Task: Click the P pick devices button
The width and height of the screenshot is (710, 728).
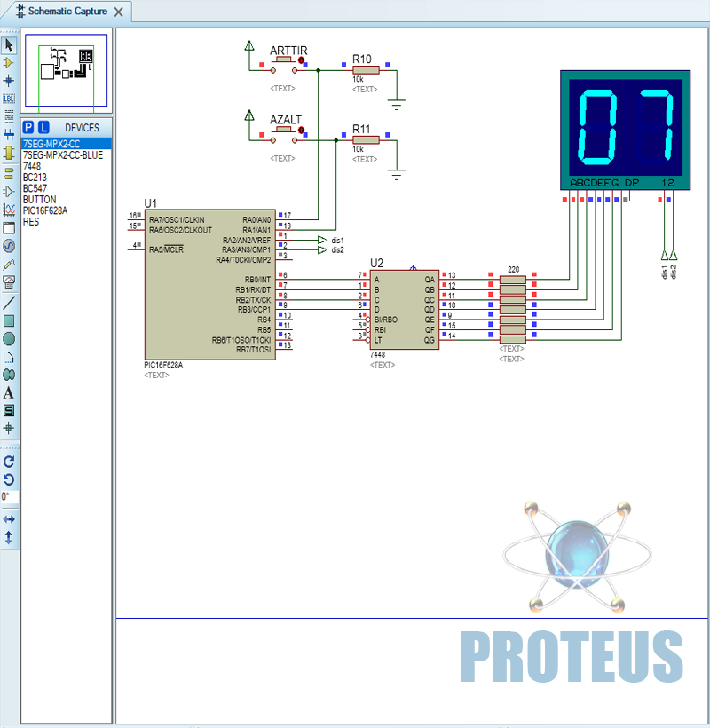Action: 28,128
